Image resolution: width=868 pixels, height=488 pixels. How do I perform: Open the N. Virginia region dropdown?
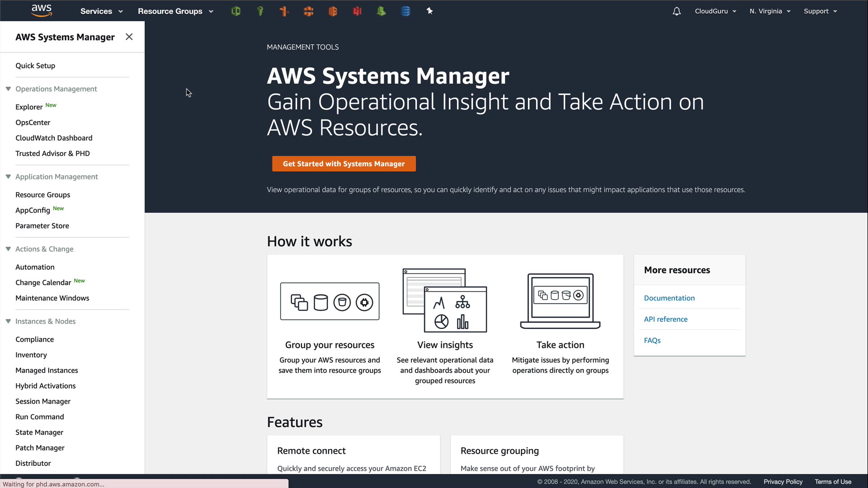pos(769,11)
